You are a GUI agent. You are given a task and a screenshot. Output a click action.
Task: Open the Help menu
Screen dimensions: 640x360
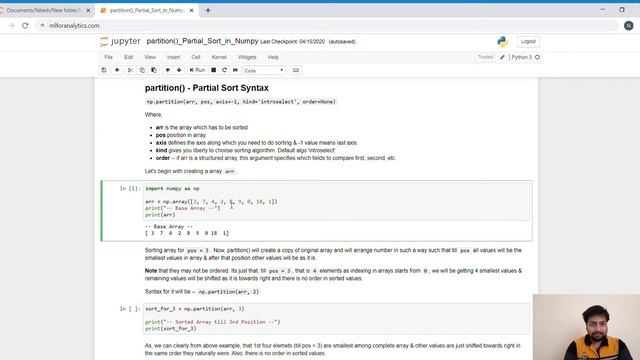(x=273, y=57)
